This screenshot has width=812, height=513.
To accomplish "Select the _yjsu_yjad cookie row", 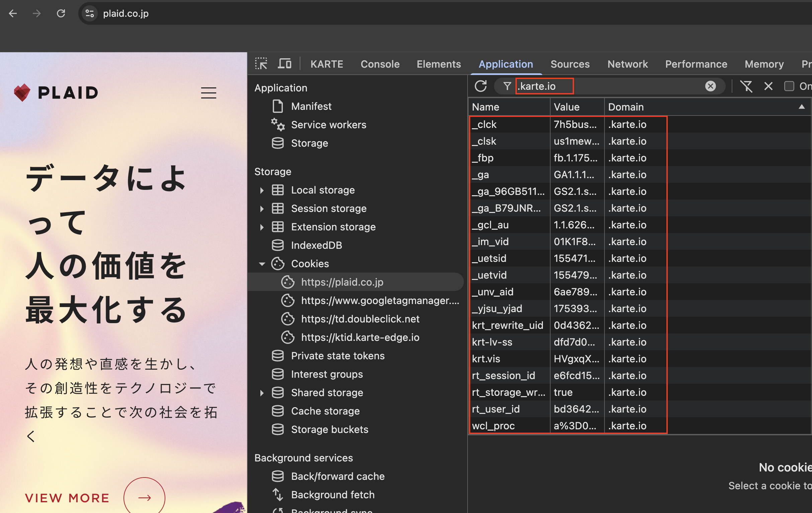I will pos(639,309).
